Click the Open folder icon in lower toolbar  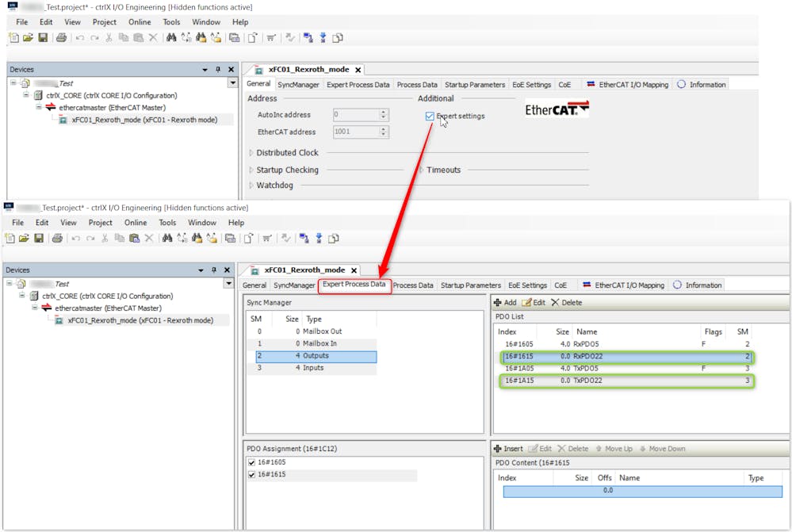[x=24, y=239]
